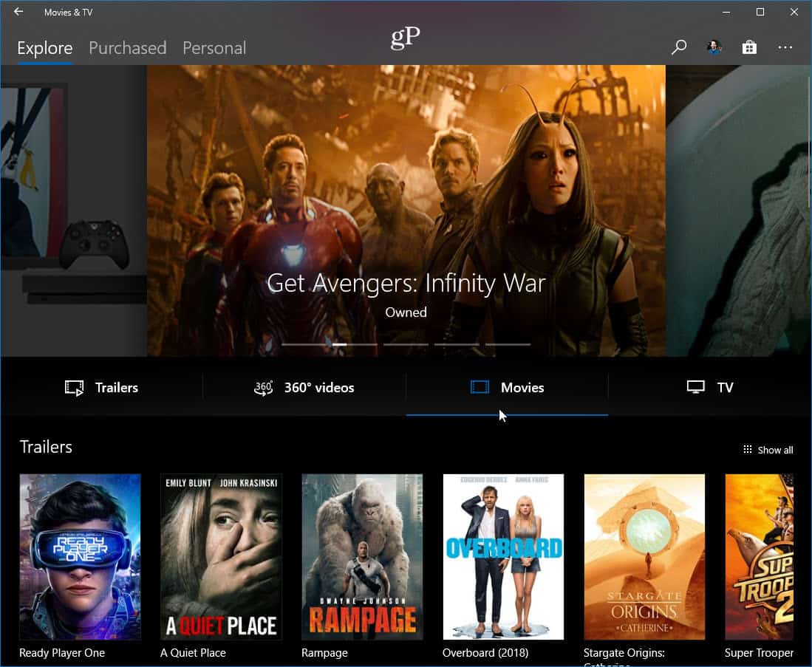Open the Rampage poster
812x667 pixels.
coord(362,557)
